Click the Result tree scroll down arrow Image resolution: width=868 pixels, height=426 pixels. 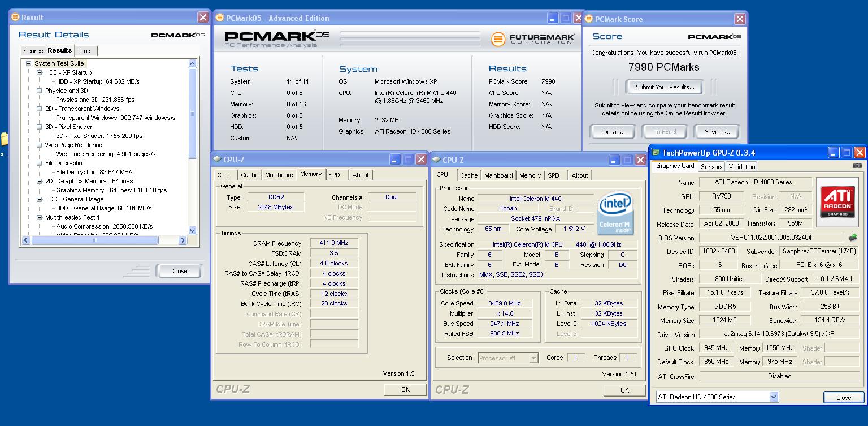[x=192, y=230]
